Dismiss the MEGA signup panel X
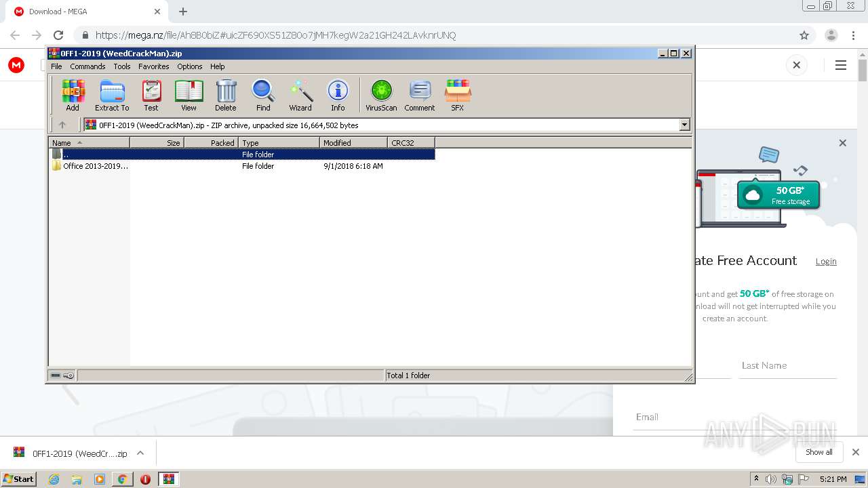The width and height of the screenshot is (868, 488). [x=843, y=143]
